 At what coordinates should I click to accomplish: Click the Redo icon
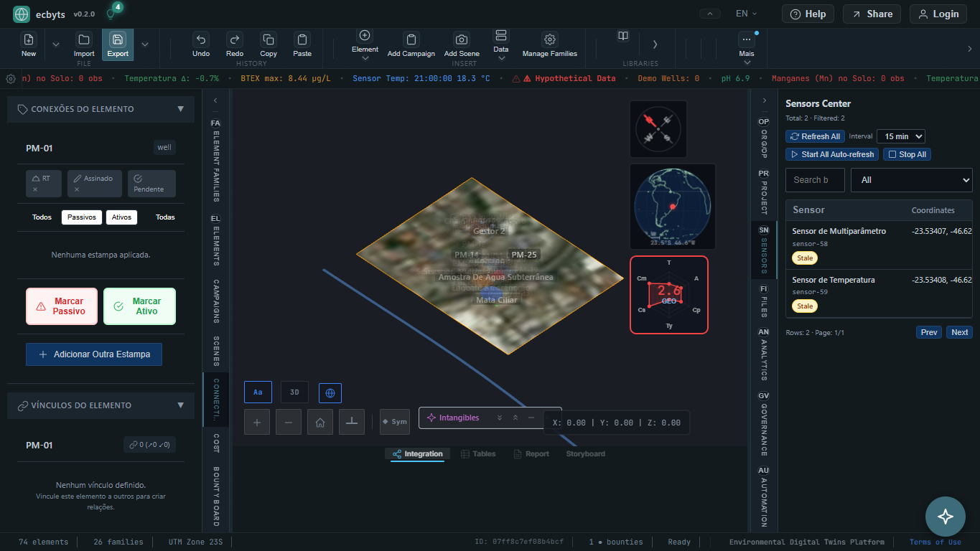point(234,40)
